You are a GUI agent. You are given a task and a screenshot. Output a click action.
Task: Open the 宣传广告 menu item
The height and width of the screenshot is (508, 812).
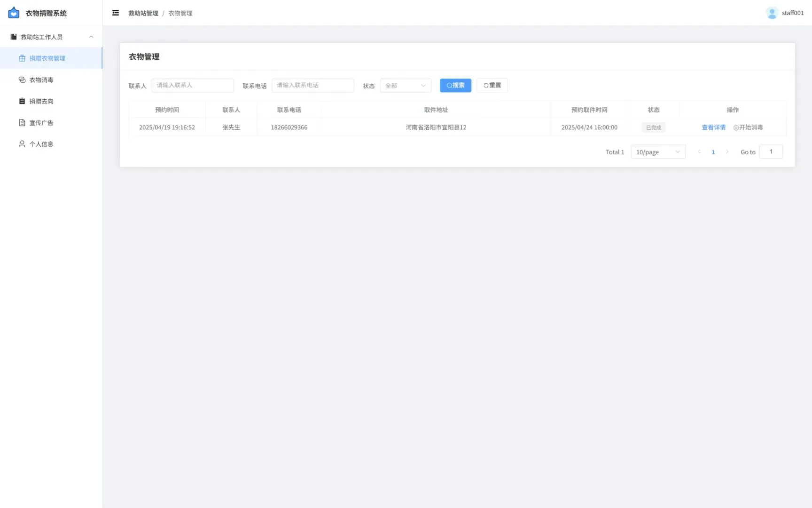[51, 123]
